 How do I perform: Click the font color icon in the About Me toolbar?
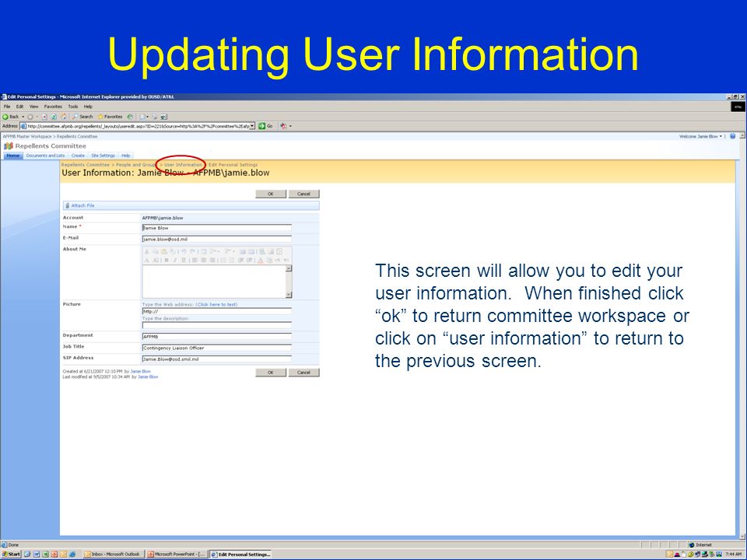260,260
